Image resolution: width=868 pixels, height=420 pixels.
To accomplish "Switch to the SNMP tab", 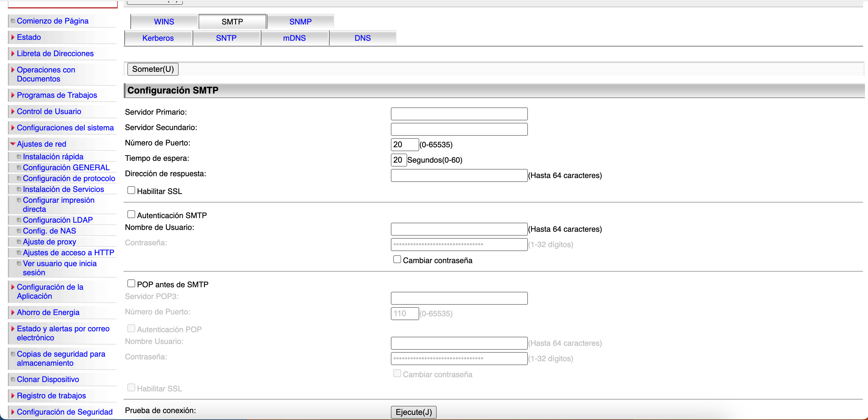I will pos(300,21).
